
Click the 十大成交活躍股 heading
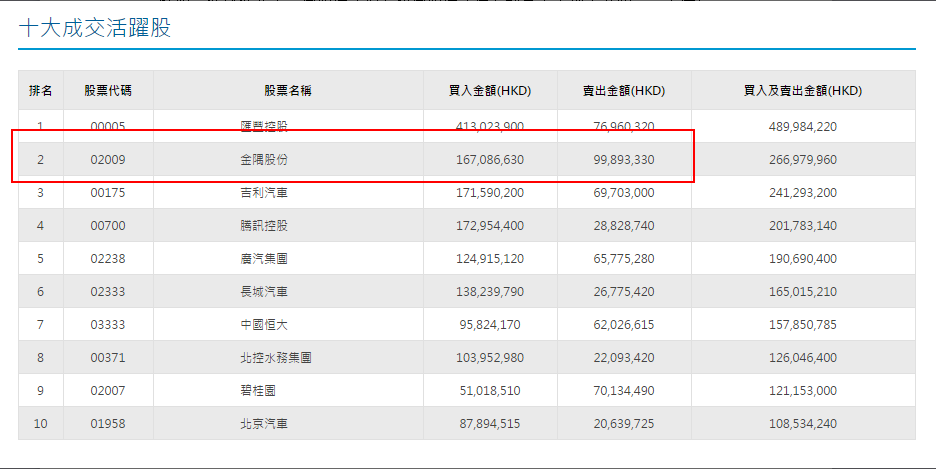[x=95, y=28]
